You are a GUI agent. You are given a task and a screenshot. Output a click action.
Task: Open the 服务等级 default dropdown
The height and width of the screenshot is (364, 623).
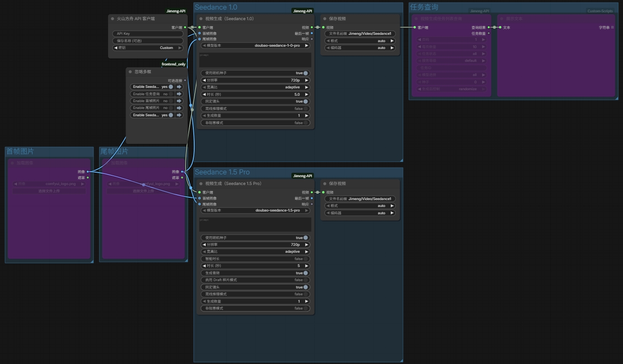451,60
